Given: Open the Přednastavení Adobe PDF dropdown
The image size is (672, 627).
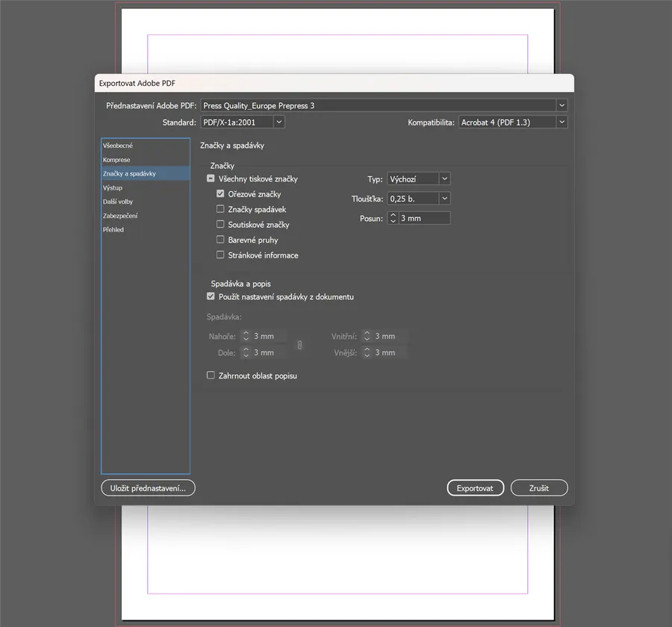Looking at the screenshot, I should 384,105.
